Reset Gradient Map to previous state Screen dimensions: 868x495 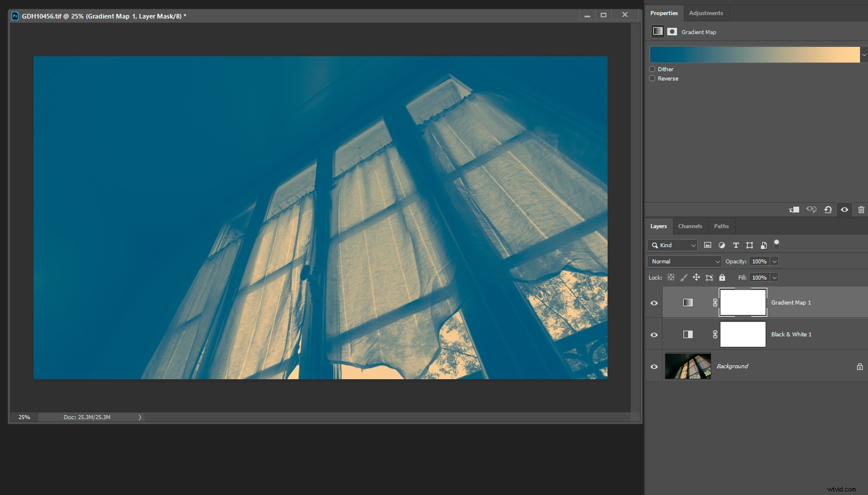coord(827,210)
